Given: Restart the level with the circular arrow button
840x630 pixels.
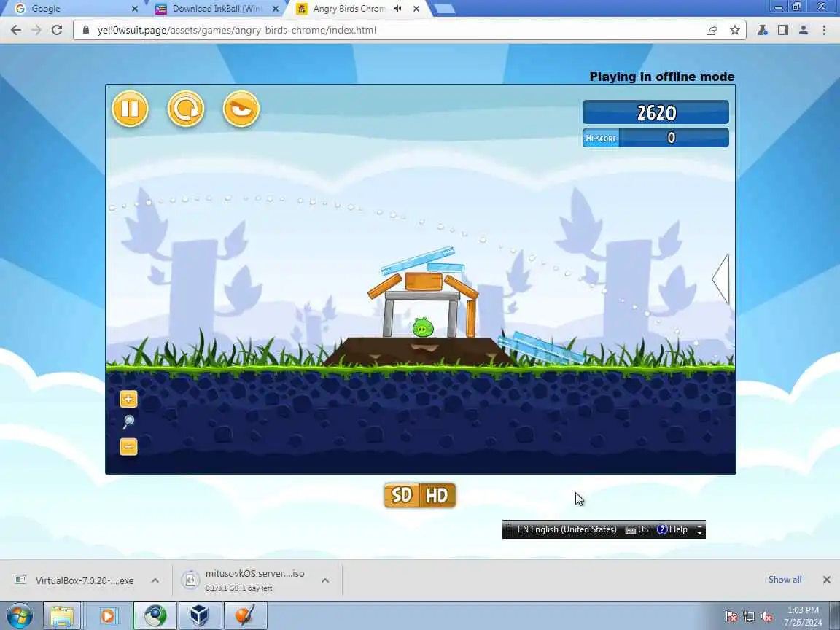Looking at the screenshot, I should 186,109.
